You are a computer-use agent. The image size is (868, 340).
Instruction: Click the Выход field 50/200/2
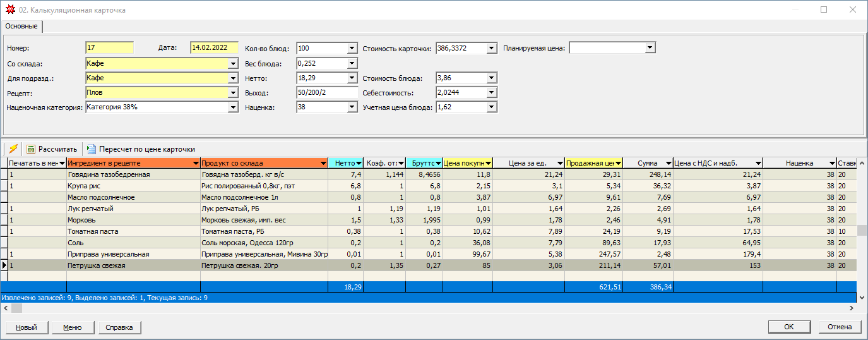327,93
